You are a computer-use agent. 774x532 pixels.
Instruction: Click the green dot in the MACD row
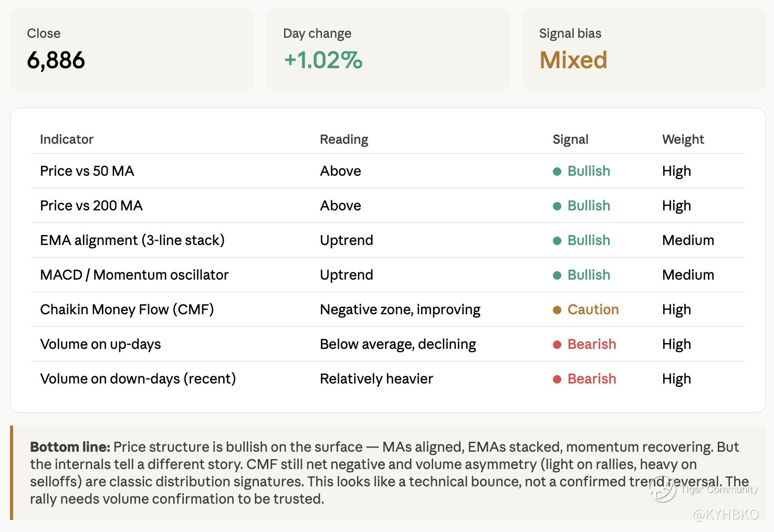[x=557, y=275]
